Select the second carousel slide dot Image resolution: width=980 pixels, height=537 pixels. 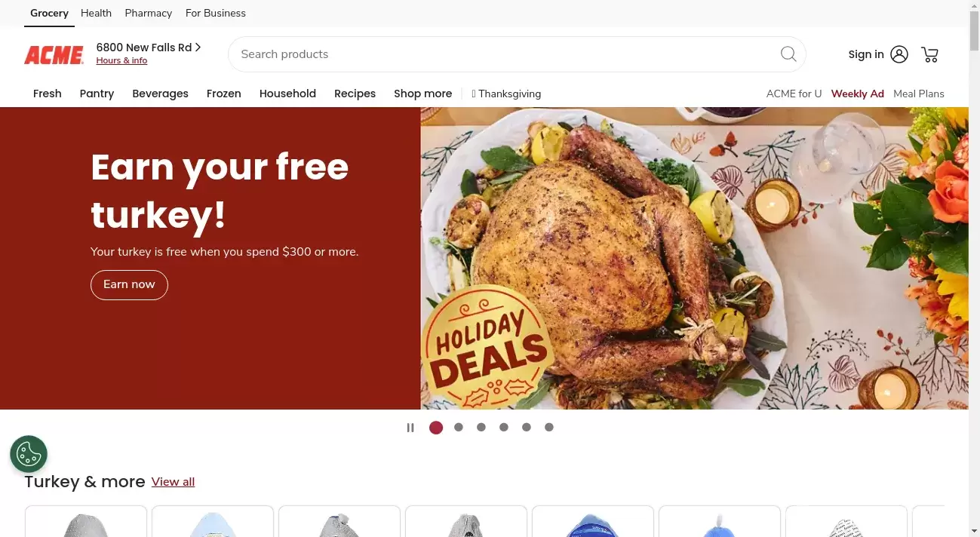459,427
